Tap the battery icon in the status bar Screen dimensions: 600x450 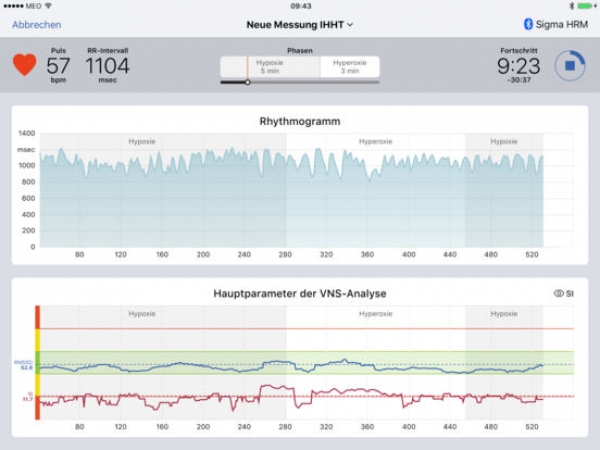587,6
